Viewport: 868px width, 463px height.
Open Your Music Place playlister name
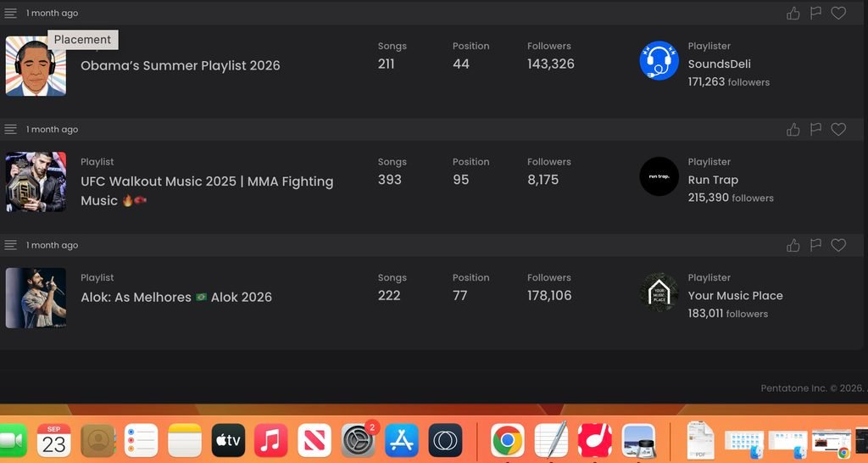click(x=735, y=296)
